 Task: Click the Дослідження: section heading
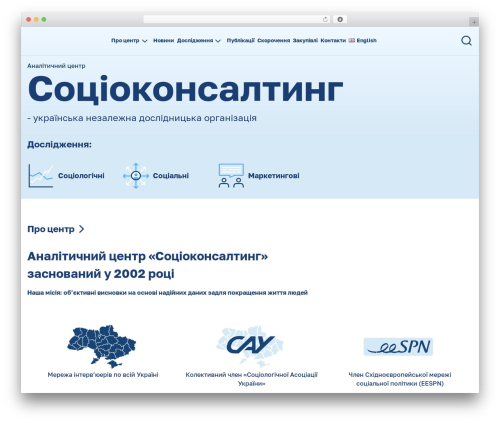(59, 144)
